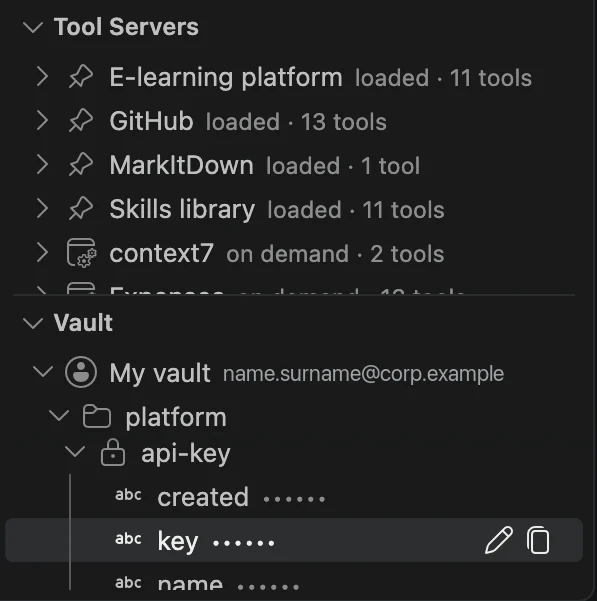Collapse the Vault section
Image resolution: width=597 pixels, height=601 pixels.
(33, 323)
